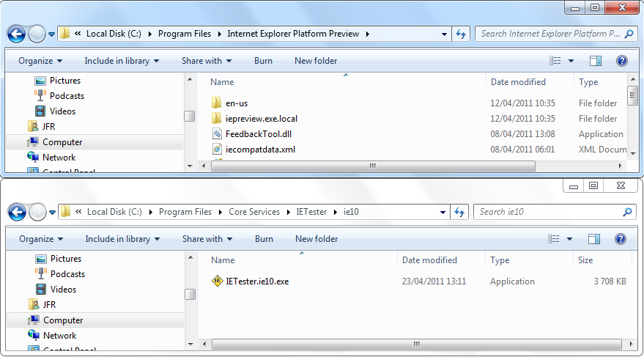Click New folder in ie10 window toolbar
Image resolution: width=644 pixels, height=357 pixels.
tap(317, 239)
